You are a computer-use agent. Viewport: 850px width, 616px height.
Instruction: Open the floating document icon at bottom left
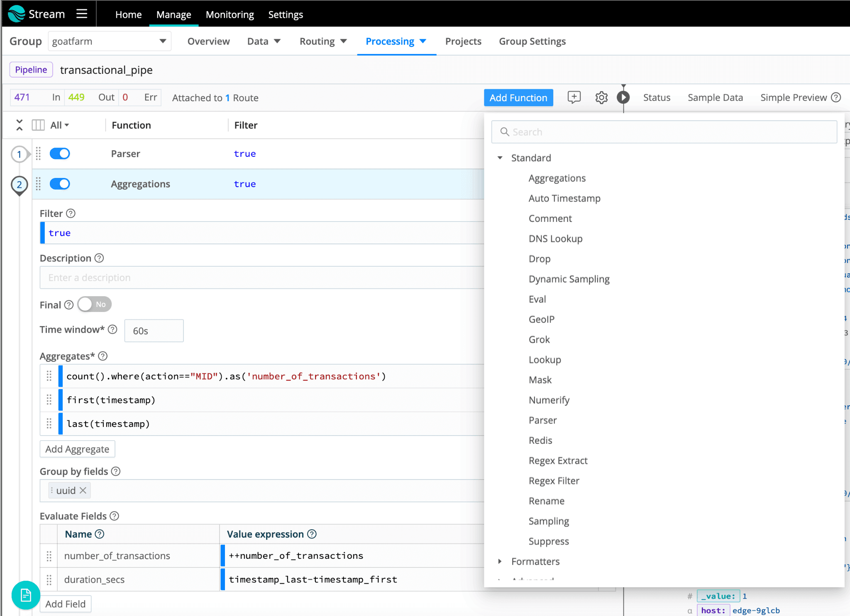tap(26, 595)
